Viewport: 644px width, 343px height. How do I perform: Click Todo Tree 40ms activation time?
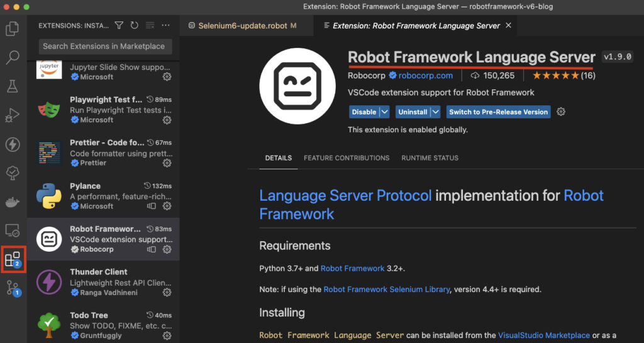click(x=159, y=315)
